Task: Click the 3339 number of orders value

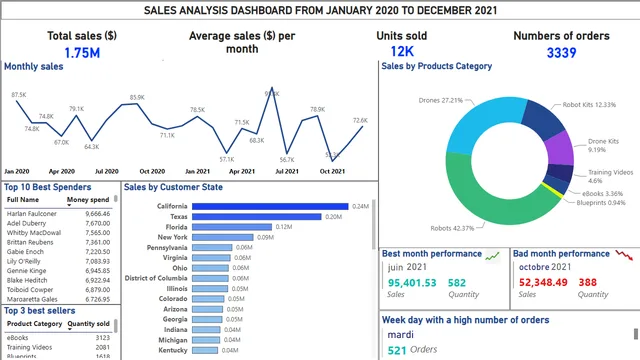Action: click(561, 53)
